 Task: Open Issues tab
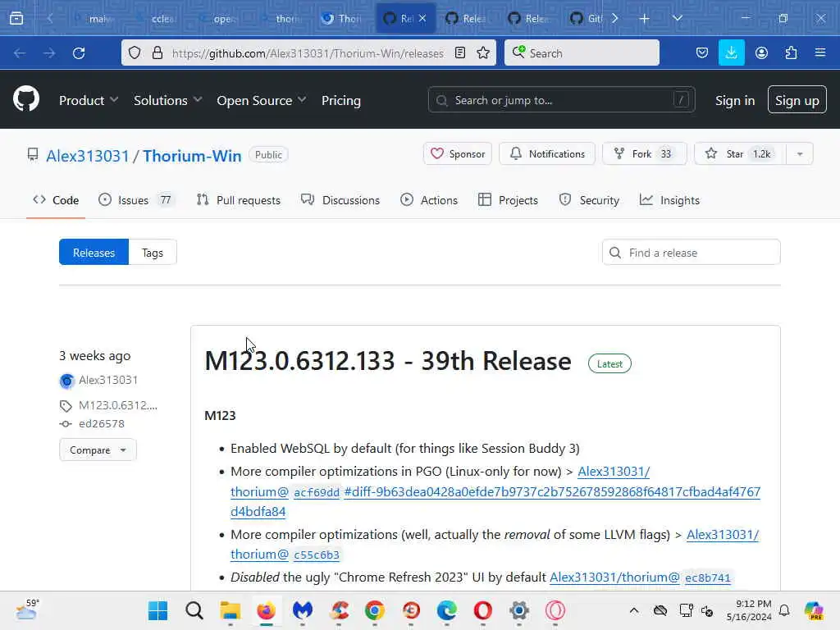[136, 200]
